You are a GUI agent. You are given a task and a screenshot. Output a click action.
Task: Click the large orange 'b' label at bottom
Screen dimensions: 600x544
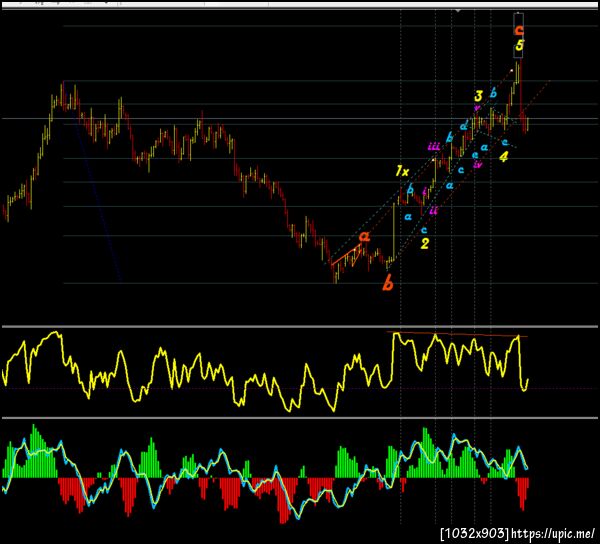pyautogui.click(x=388, y=283)
